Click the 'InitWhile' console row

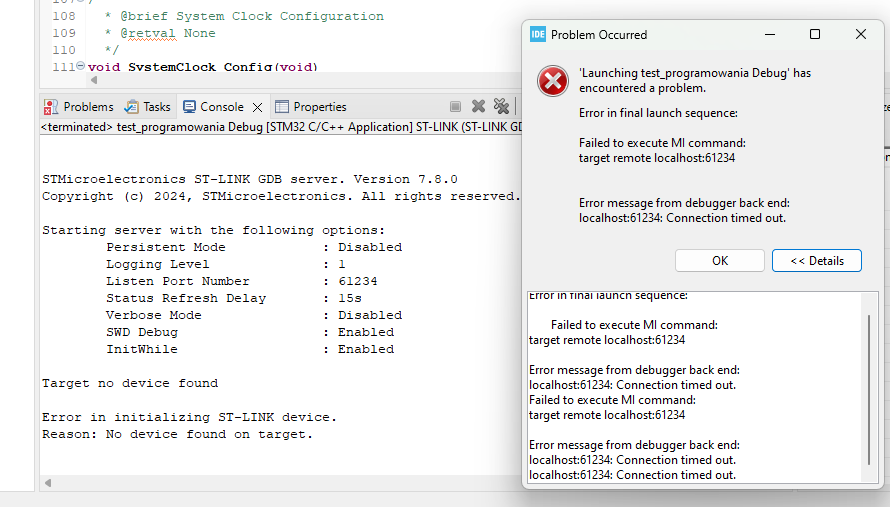tap(250, 349)
